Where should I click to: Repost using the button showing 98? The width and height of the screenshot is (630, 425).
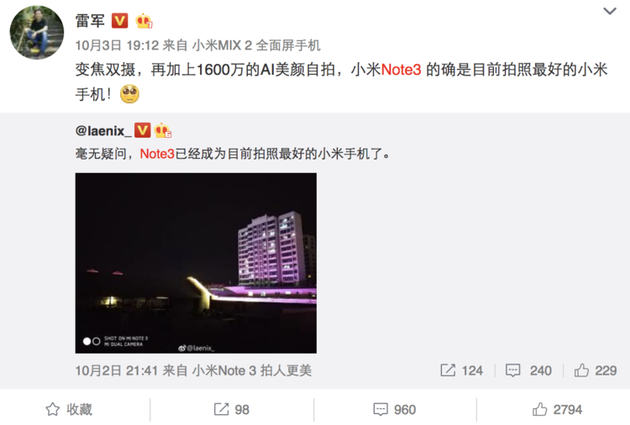(x=231, y=409)
